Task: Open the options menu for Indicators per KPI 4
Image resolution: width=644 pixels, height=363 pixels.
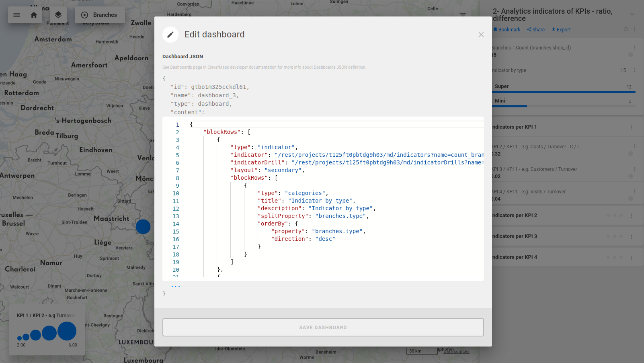Action: [631, 257]
